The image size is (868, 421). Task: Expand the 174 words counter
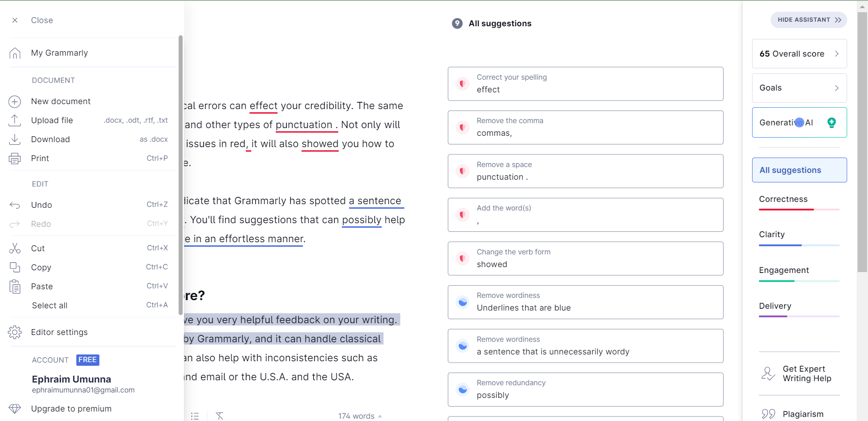tap(360, 416)
